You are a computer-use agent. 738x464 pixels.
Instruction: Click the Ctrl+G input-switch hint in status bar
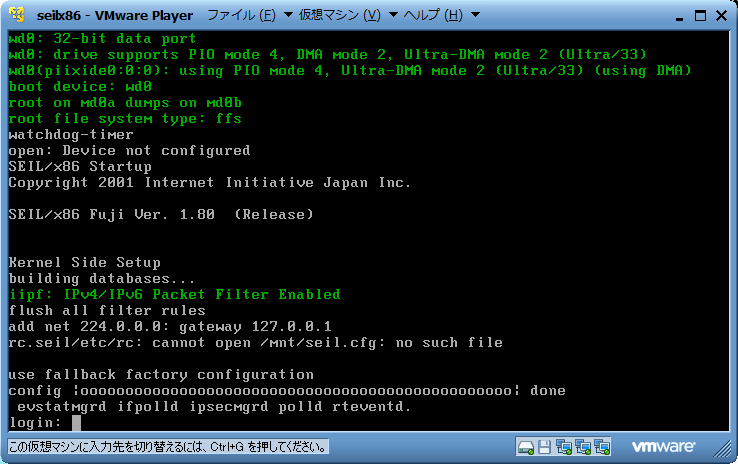pos(168,447)
